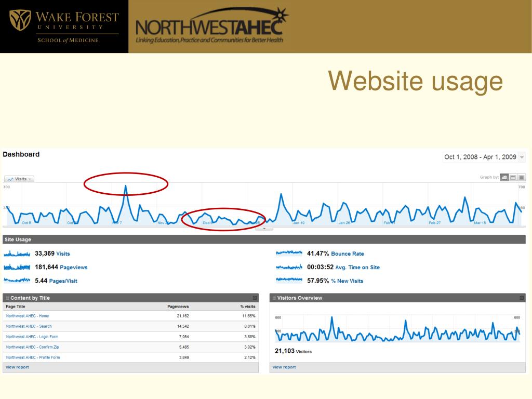Select Graph by week icon
The width and height of the screenshot is (532, 399).
tap(513, 177)
